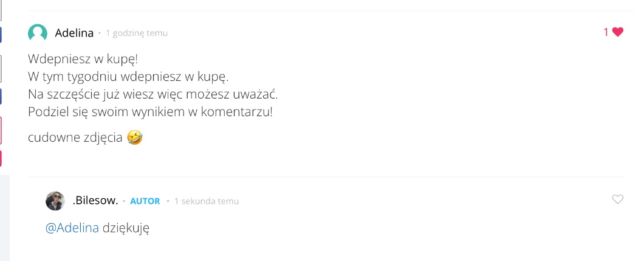This screenshot has height=261, width=644.
Task: Click the "1 sekunda temu" timestamp
Action: 207,201
